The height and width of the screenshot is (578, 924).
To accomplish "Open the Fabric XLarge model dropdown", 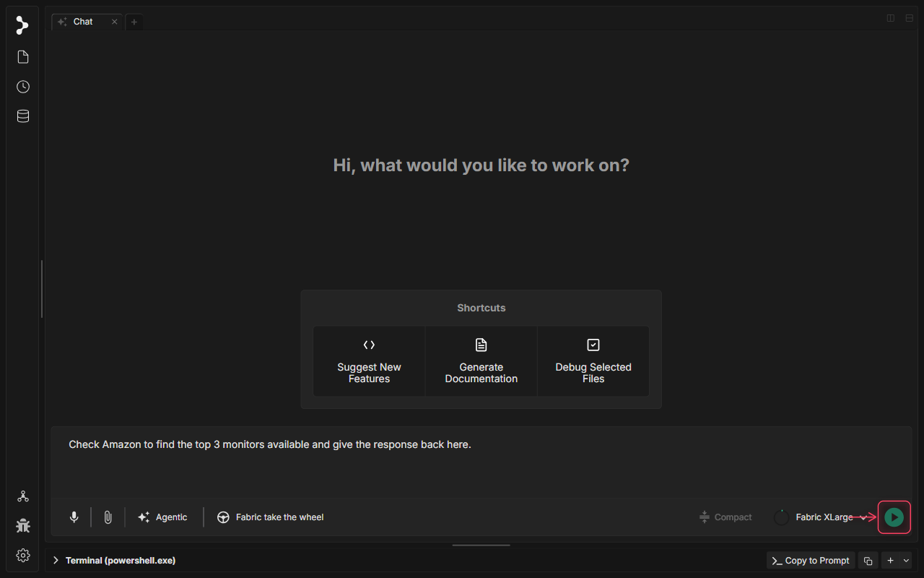I will (830, 517).
